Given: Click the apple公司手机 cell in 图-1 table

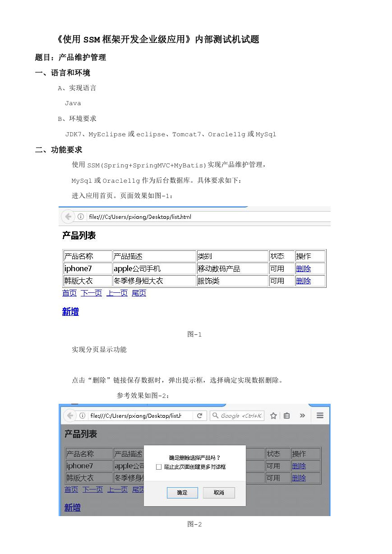Looking at the screenshot, I should (154, 268).
